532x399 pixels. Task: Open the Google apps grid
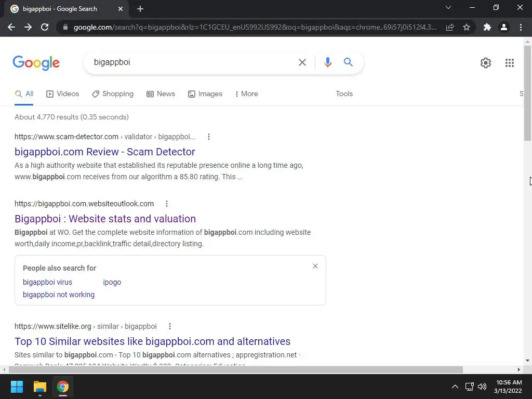coord(509,63)
